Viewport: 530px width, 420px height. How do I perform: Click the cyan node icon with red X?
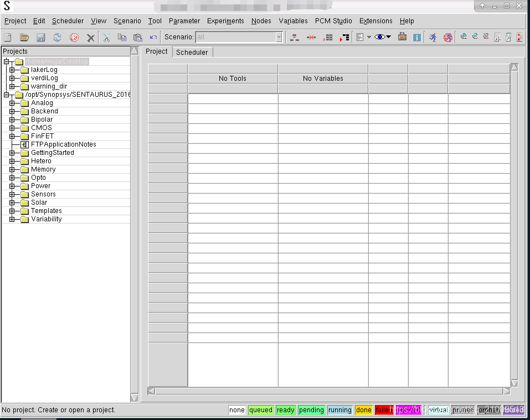pos(486,37)
